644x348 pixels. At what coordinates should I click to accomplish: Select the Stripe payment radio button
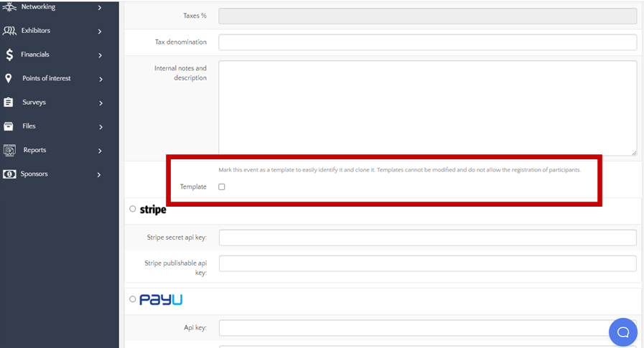(133, 209)
